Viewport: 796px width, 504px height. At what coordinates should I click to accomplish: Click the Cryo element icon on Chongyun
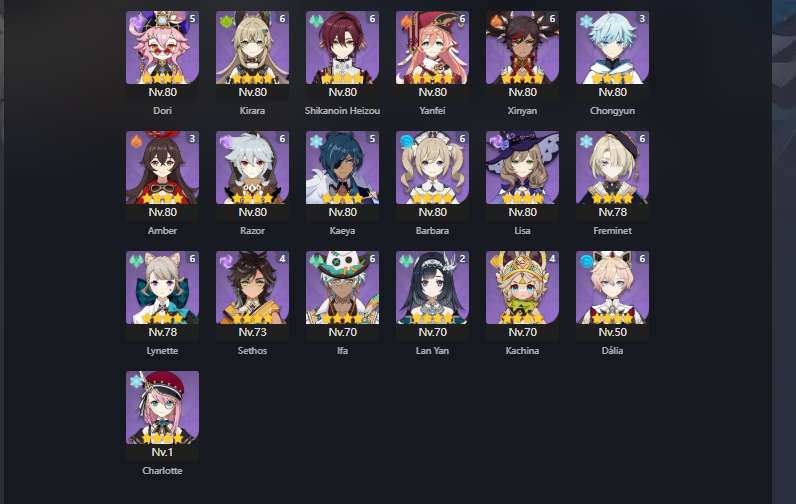pos(586,21)
